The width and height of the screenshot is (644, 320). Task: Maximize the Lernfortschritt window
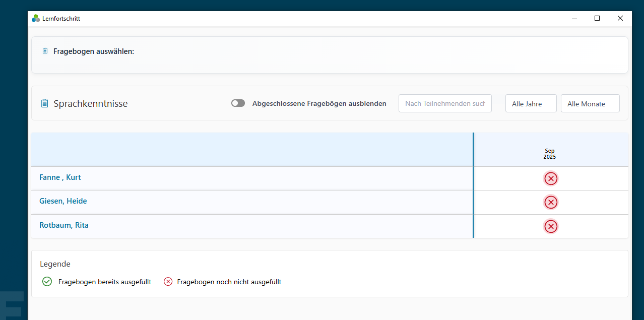[x=597, y=18]
